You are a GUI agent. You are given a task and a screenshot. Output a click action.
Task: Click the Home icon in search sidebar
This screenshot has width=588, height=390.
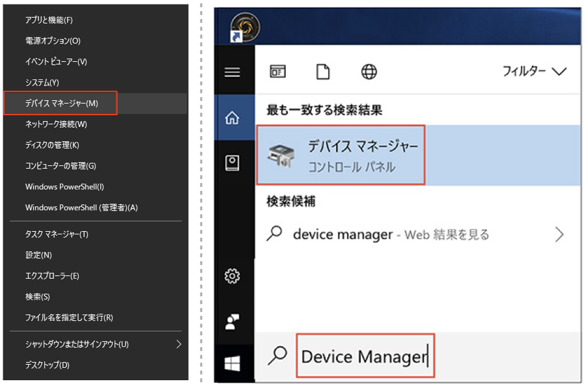tap(232, 118)
